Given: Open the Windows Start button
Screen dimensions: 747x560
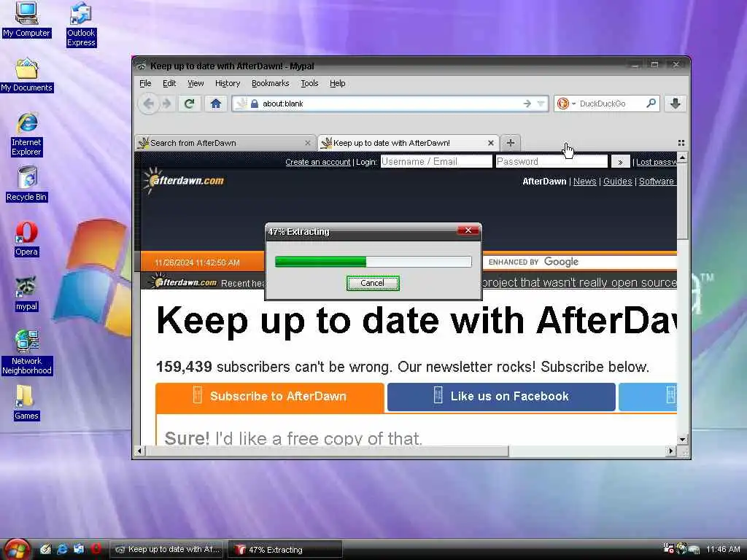Looking at the screenshot, I should click(18, 550).
